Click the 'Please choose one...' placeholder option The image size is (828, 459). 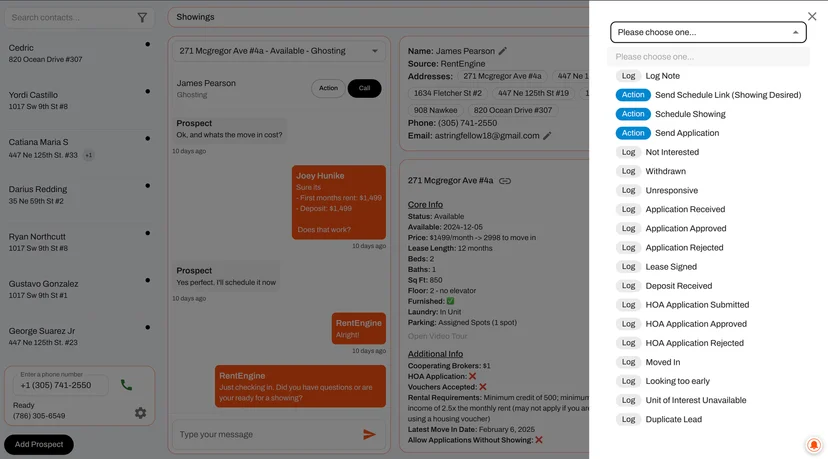pyautogui.click(x=708, y=57)
